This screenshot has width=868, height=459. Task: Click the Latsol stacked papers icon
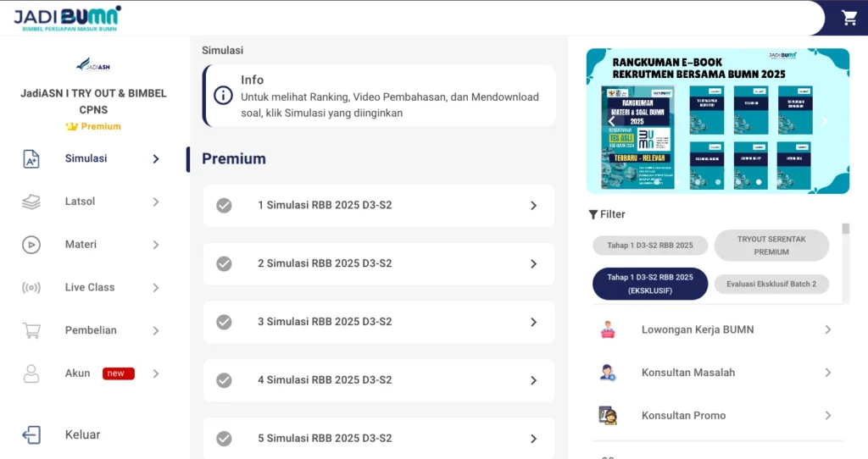[31, 202]
